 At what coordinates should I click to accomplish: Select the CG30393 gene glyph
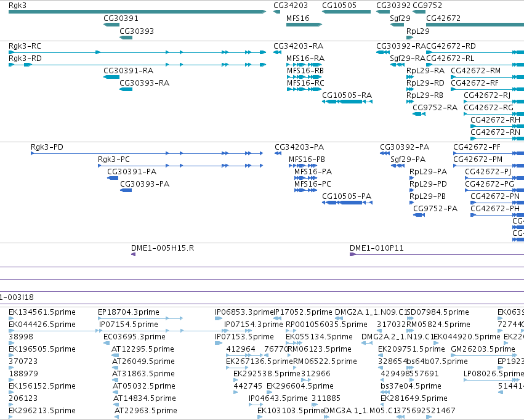[126, 38]
